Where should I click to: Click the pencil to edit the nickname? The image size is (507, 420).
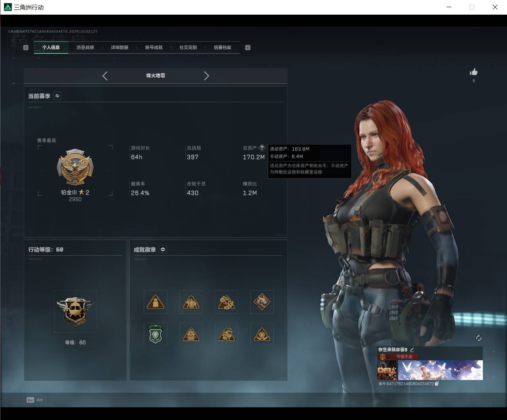[x=412, y=350]
